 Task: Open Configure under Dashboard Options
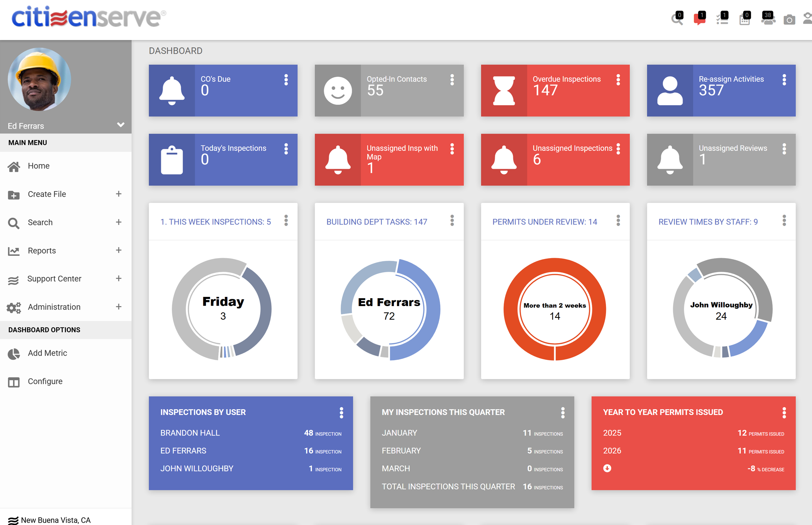pos(45,381)
